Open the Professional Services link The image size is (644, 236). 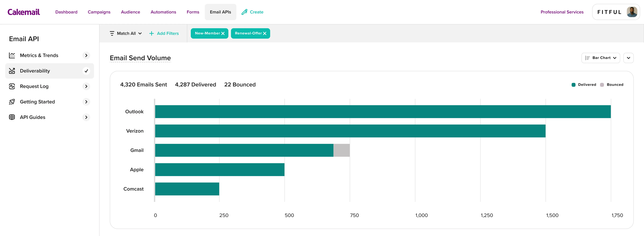coord(562,12)
